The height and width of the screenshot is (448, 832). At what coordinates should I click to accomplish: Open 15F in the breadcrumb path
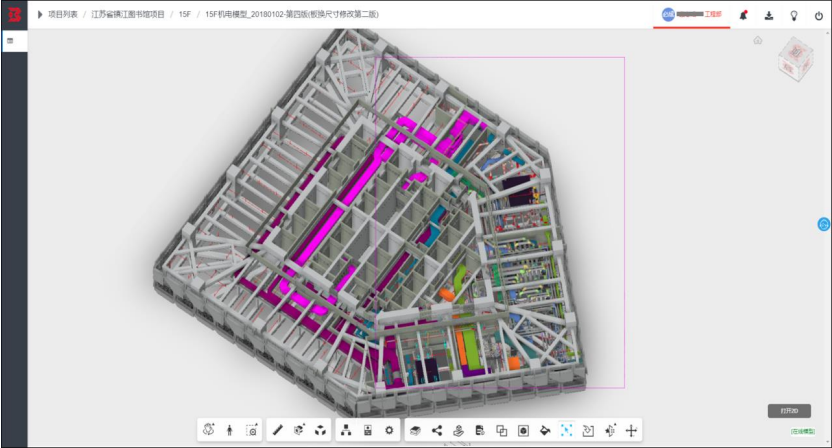(x=185, y=14)
